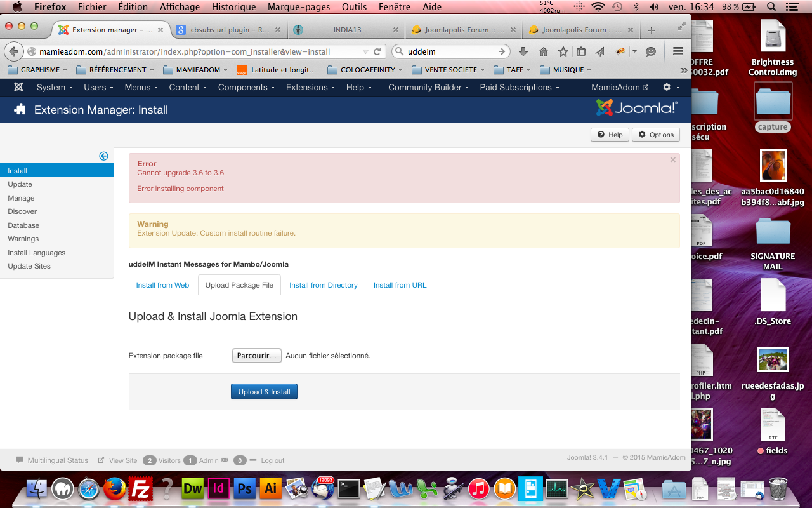Click the Firefox back arrow button
Screen dimensions: 812x508
click(x=13, y=51)
